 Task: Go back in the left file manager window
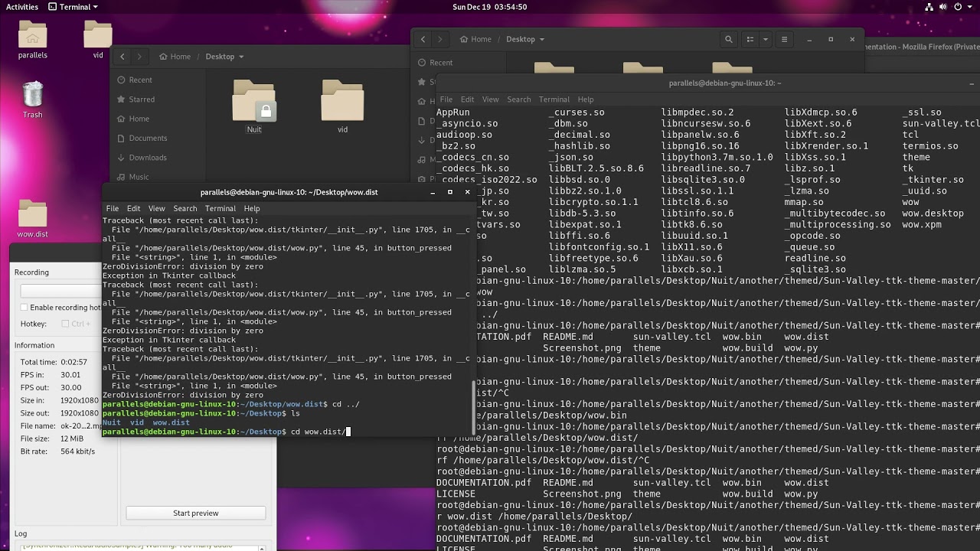tap(122, 57)
